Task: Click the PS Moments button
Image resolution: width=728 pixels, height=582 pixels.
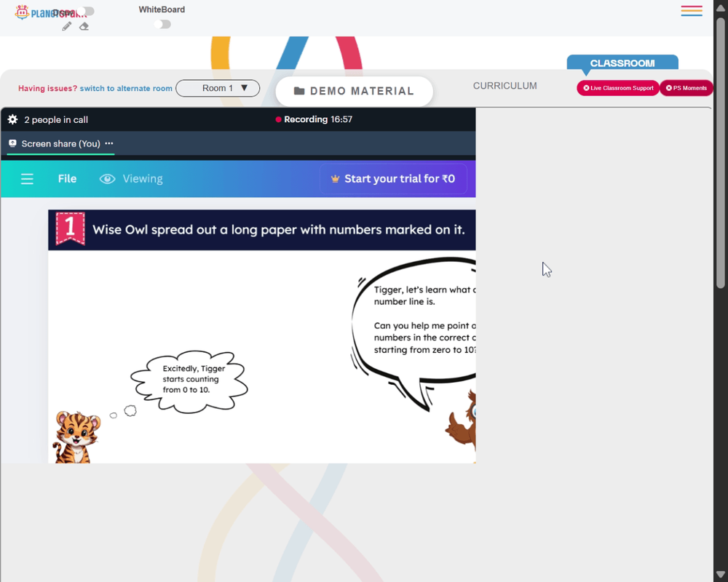Action: (x=687, y=88)
